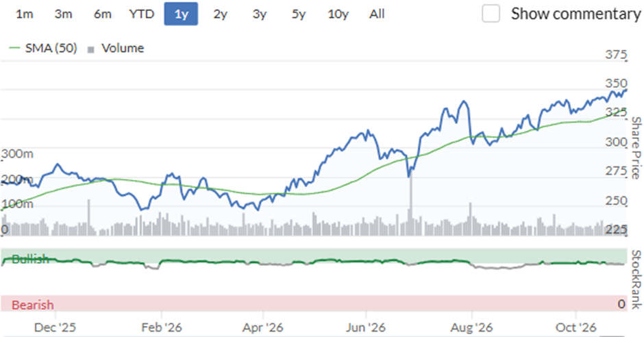Click the 375 share price tick

point(616,54)
